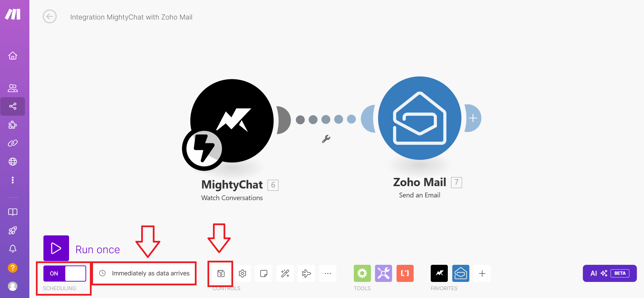The image size is (644, 298).
Task: Go to the Home sidebar item
Action: pyautogui.click(x=13, y=55)
